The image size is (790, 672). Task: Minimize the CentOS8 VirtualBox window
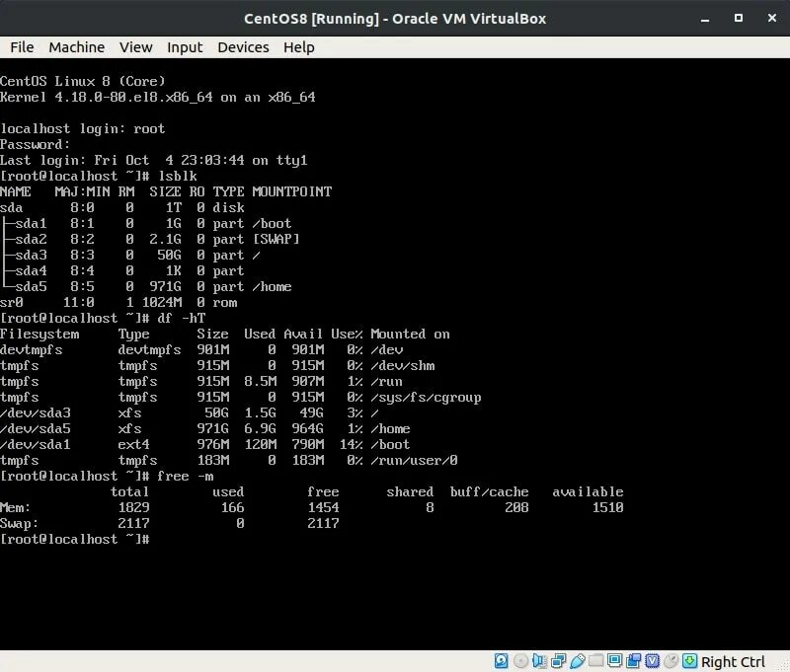[705, 19]
